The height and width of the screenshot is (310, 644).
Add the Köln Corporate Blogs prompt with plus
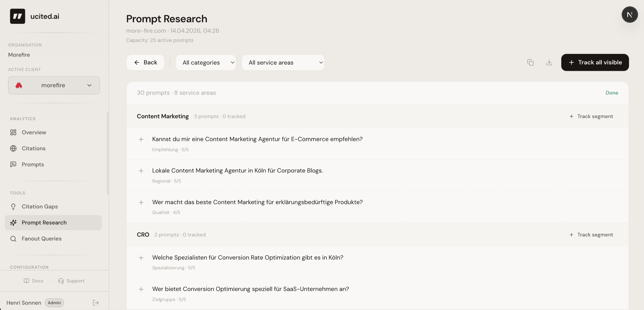point(141,171)
